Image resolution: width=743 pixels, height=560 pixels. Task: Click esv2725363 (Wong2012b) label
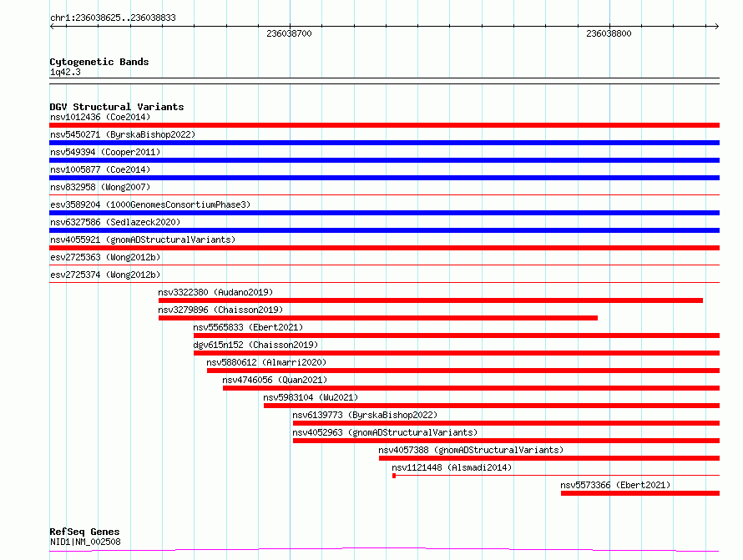(x=105, y=257)
